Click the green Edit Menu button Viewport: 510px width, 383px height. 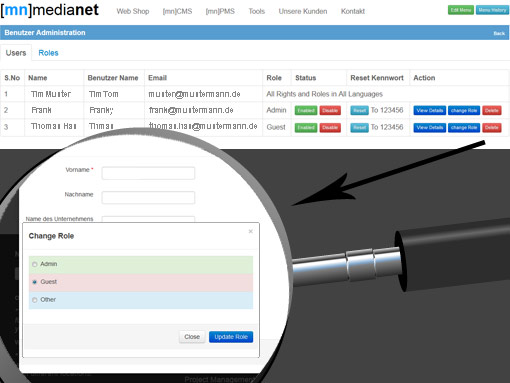coord(461,10)
